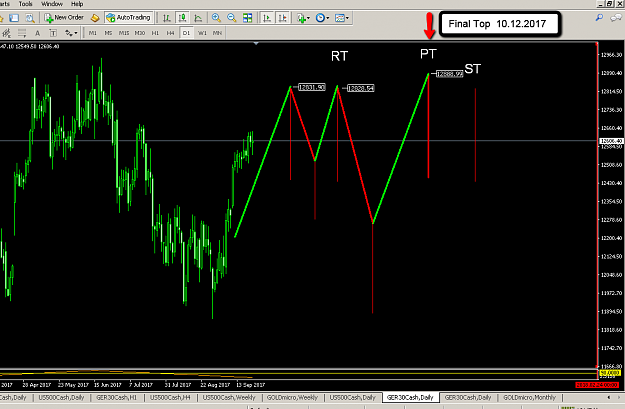Screen dimensions: 625x409
Task: Select the equidistant channel drawing tool
Action: click(6, 33)
